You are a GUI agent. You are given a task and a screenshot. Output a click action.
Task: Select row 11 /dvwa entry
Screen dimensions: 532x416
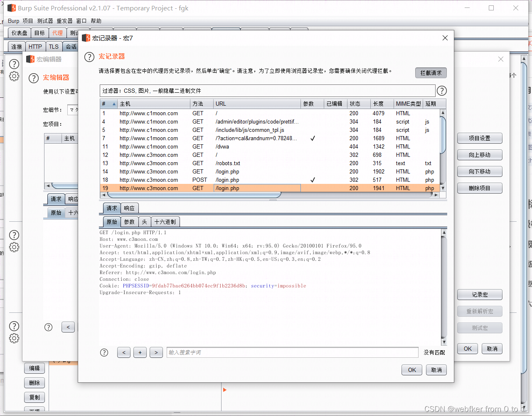click(270, 146)
